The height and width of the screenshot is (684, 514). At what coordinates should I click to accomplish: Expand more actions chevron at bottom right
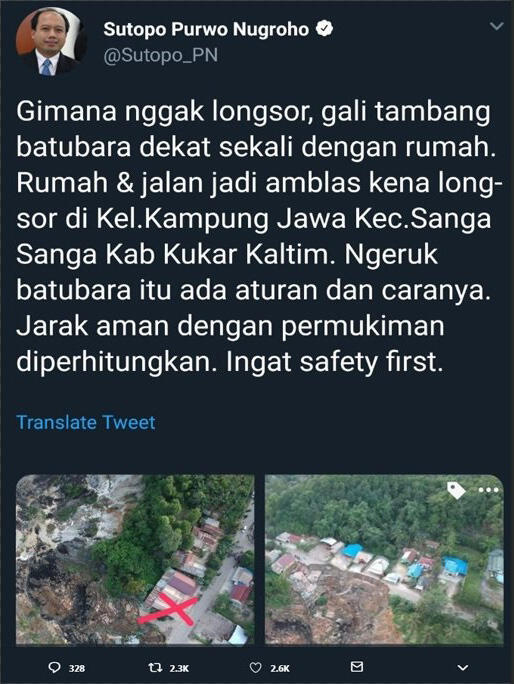(x=463, y=667)
